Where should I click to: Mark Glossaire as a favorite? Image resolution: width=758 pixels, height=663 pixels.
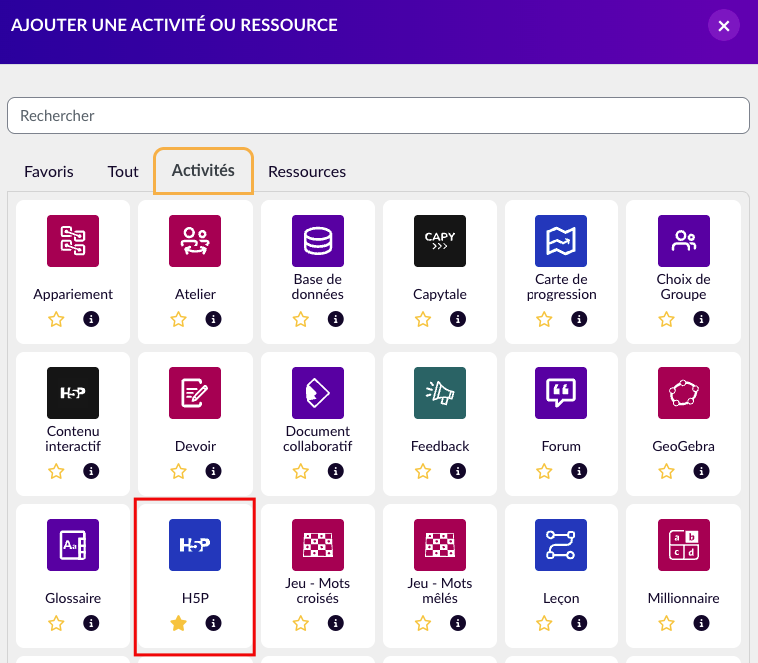pyautogui.click(x=57, y=623)
